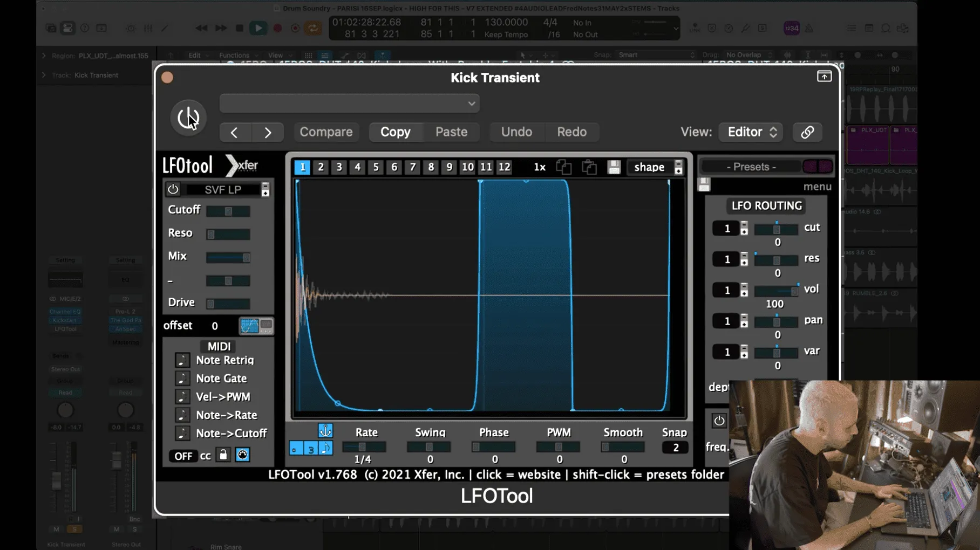The height and width of the screenshot is (550, 980).
Task: Adjust the filter Mix slider
Action: pos(228,258)
